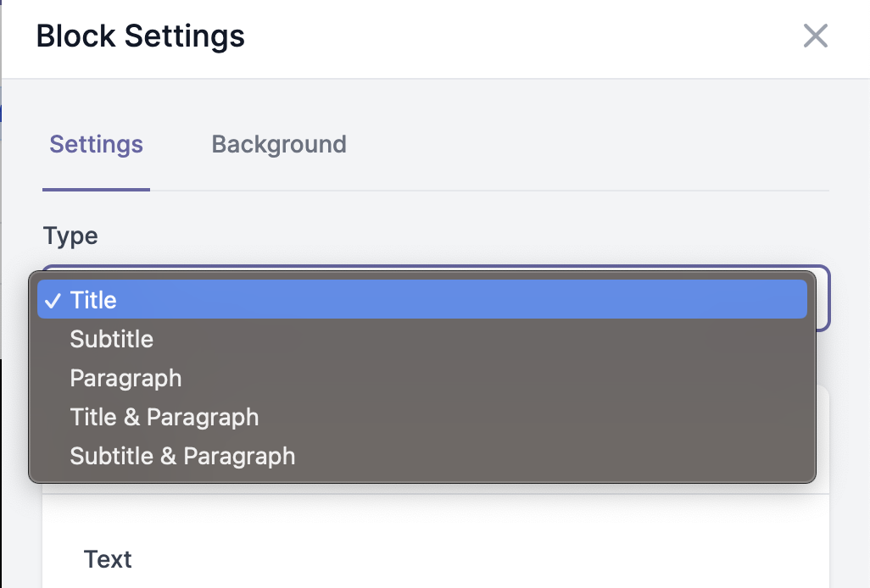This screenshot has height=588, width=870.
Task: Choose Subtitle & Paragraph option
Action: [x=421, y=456]
